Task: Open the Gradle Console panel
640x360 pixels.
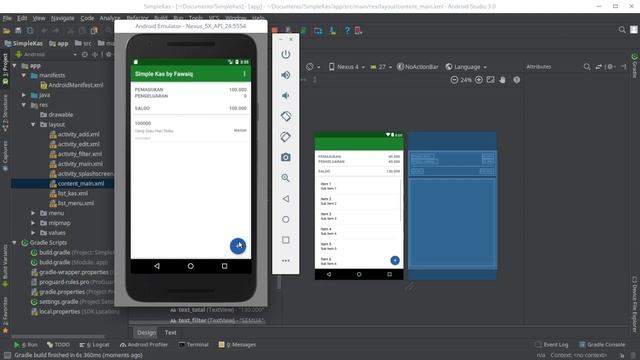Action: coord(602,344)
